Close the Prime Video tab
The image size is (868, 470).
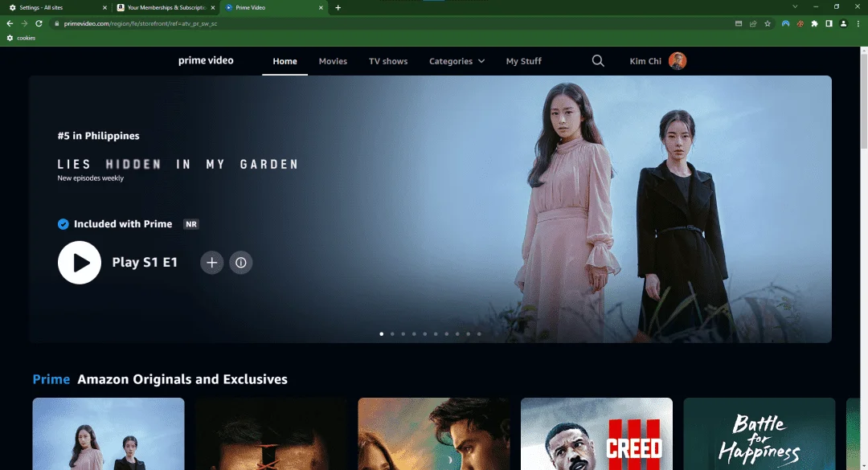click(321, 8)
